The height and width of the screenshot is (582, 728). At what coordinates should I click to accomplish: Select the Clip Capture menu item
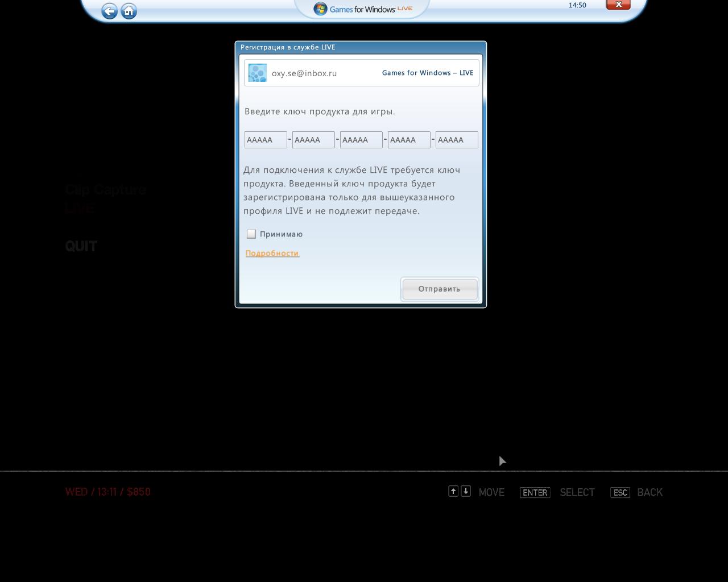tap(105, 190)
